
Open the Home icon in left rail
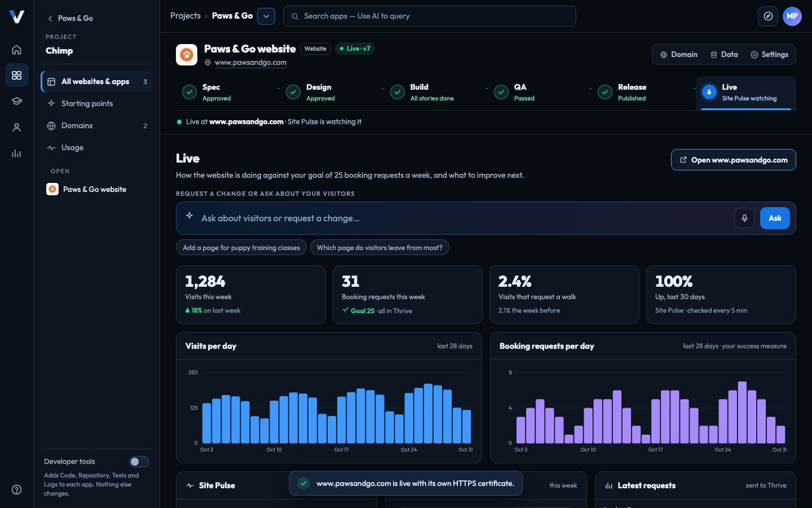point(16,50)
